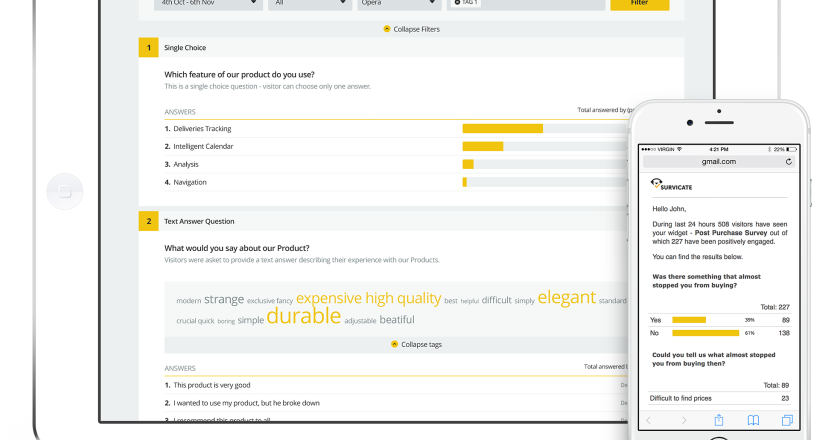The image size is (840, 440).
Task: Click the 'best' tag in word cloud
Action: click(x=451, y=301)
